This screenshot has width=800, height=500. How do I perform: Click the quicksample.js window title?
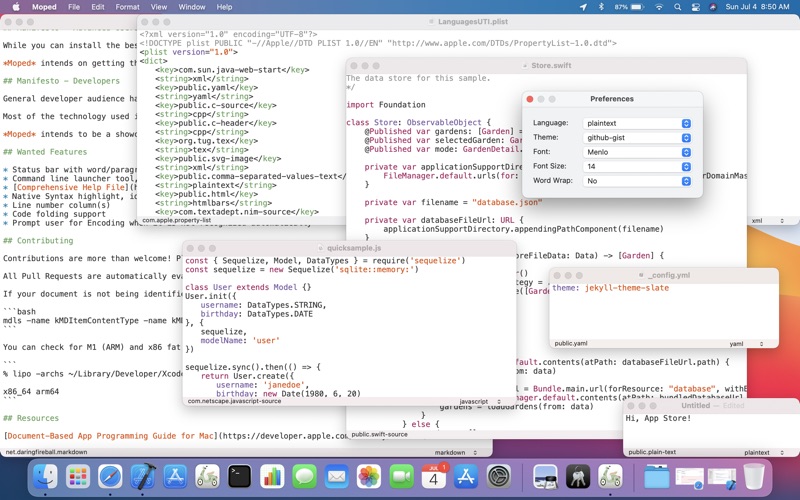click(x=354, y=248)
